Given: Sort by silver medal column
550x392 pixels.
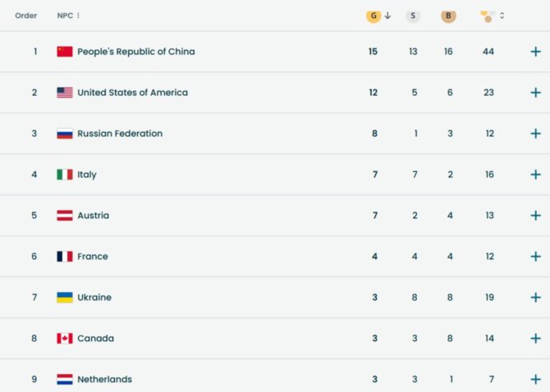Looking at the screenshot, I should 413,16.
